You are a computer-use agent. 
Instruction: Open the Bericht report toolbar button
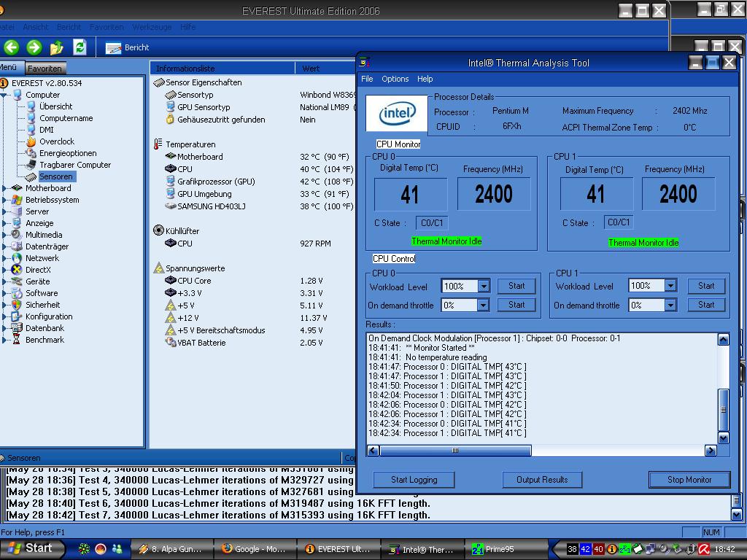pos(127,47)
